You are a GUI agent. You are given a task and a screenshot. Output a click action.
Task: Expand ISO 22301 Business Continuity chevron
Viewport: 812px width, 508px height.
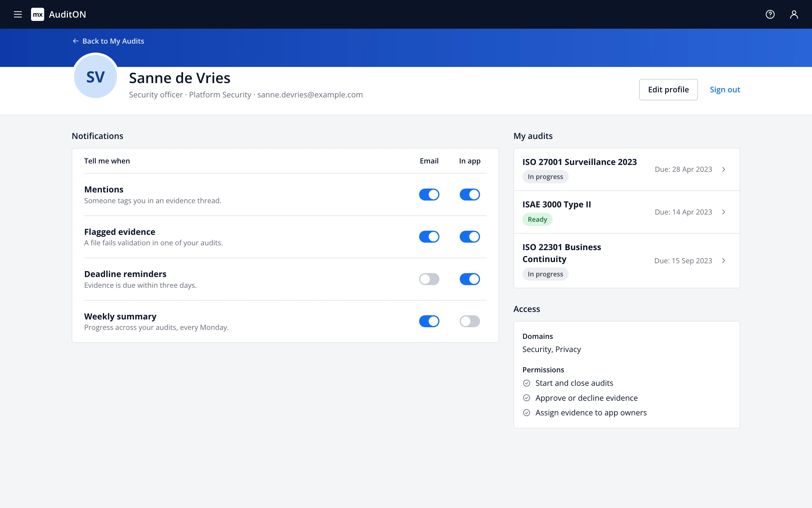pos(724,261)
